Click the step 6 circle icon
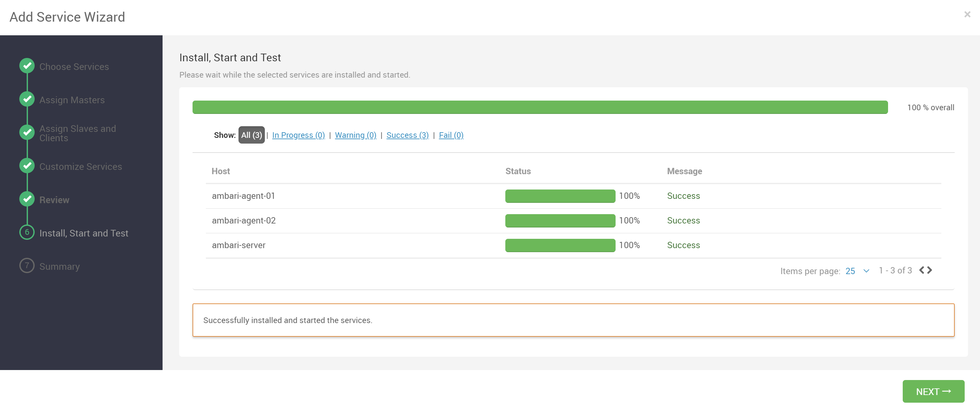Image resolution: width=980 pixels, height=407 pixels. [27, 232]
